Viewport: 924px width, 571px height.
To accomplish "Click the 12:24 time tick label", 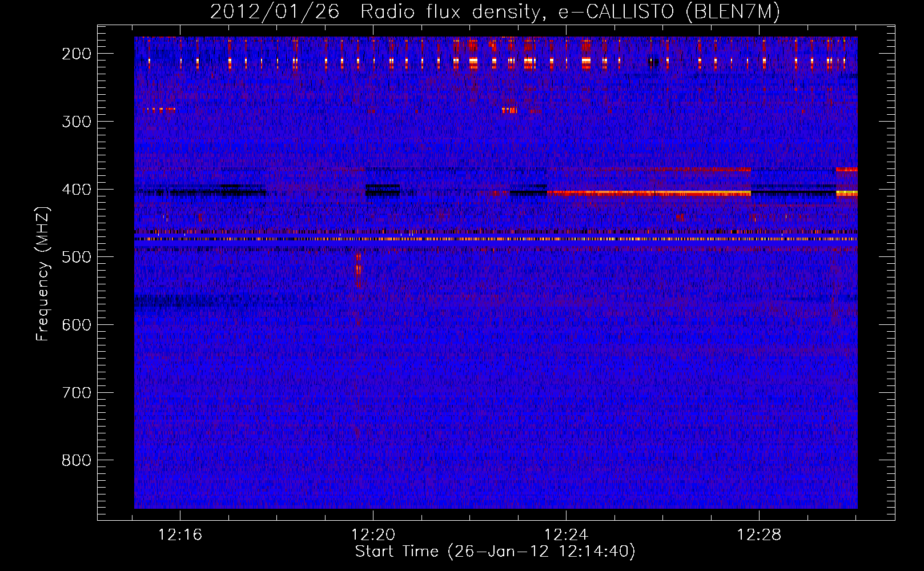I will [x=566, y=535].
